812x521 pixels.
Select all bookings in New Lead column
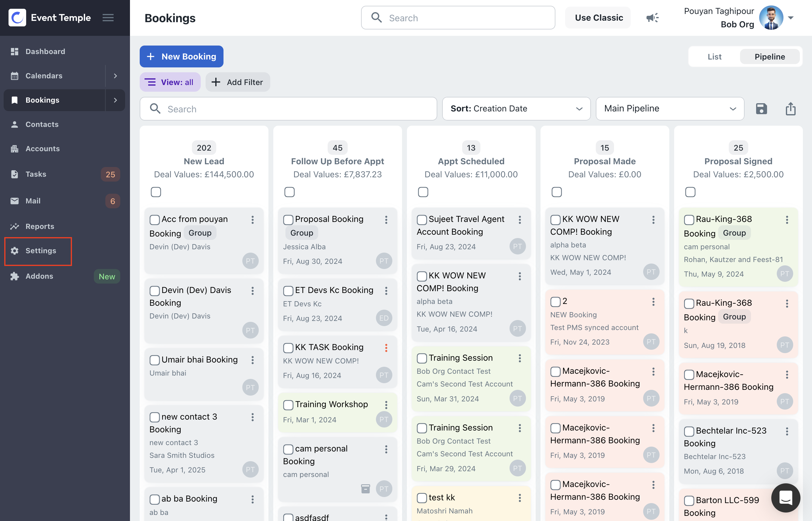pyautogui.click(x=156, y=192)
